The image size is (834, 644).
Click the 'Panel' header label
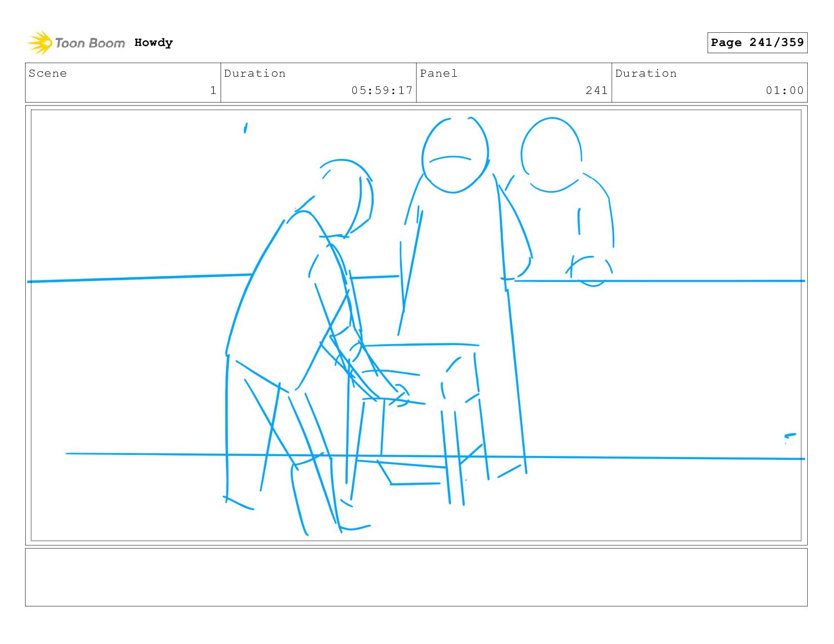(439, 73)
